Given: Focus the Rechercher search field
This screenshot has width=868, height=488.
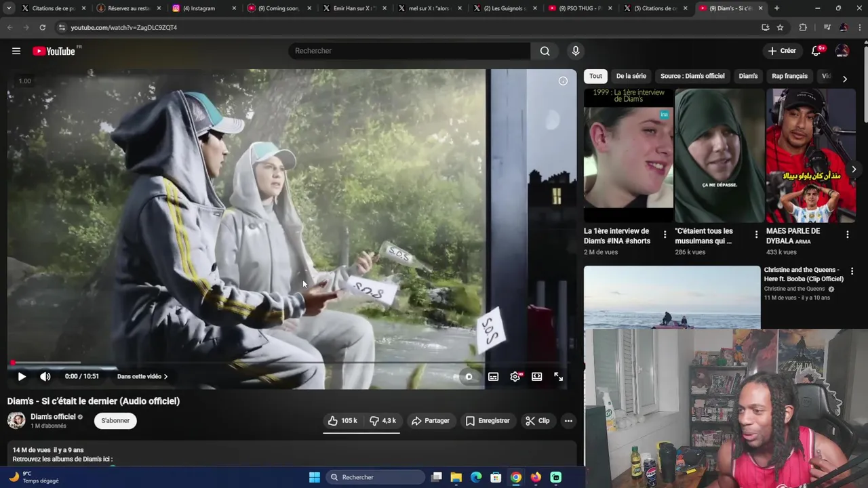Looking at the screenshot, I should [x=409, y=51].
